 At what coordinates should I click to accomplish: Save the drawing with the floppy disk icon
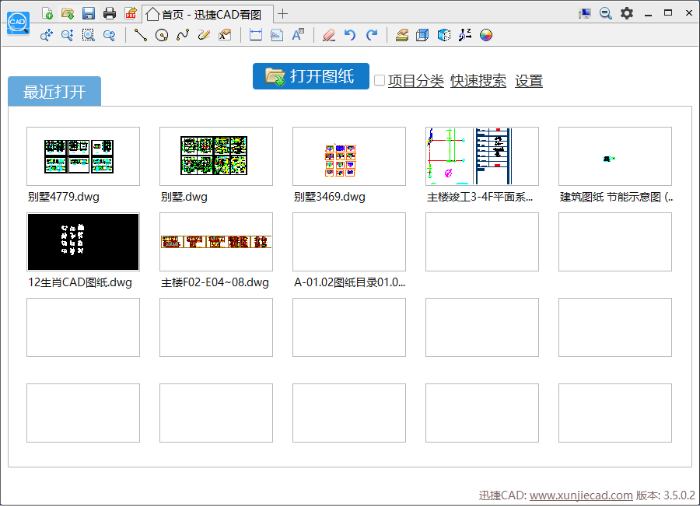88,13
